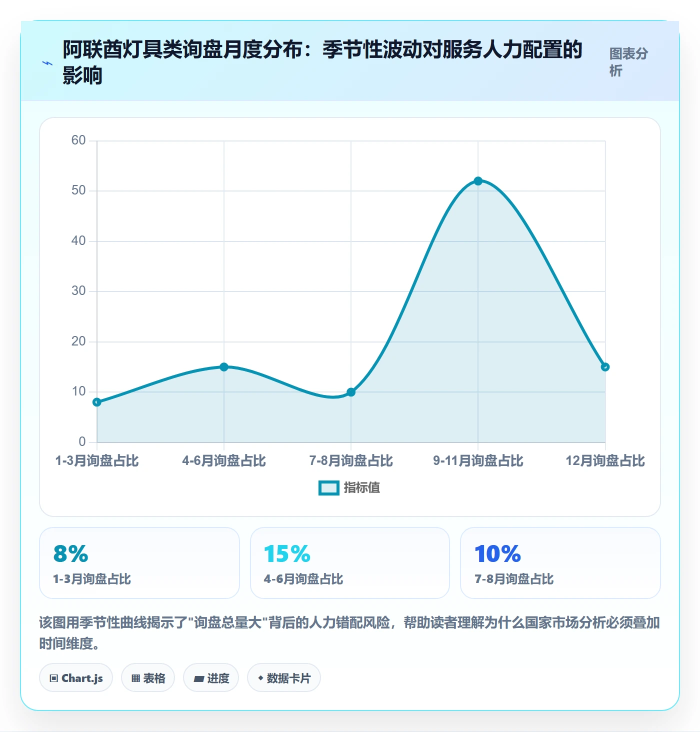Screen dimensions: 700x732
Task: Click the 4-6月询盘占比 x-axis label
Action: (224, 460)
